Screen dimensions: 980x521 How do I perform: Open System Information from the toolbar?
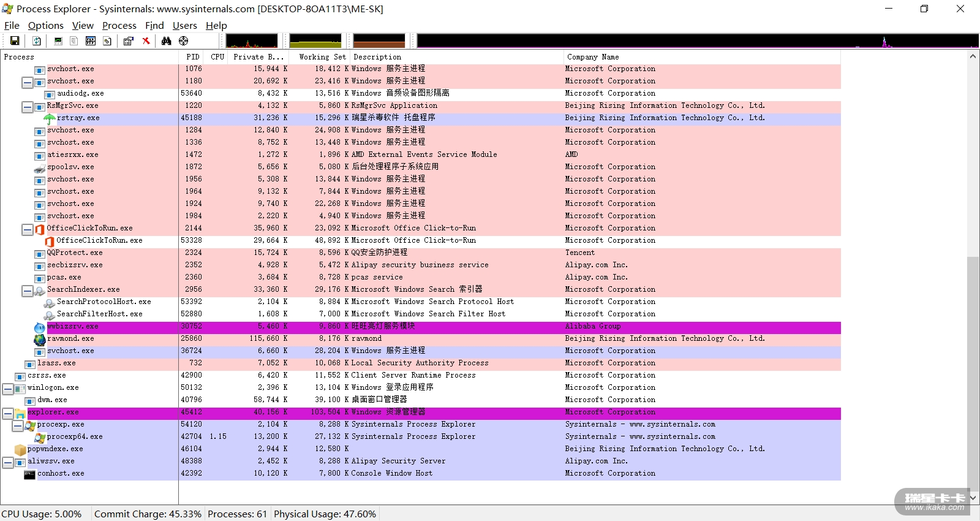click(58, 41)
